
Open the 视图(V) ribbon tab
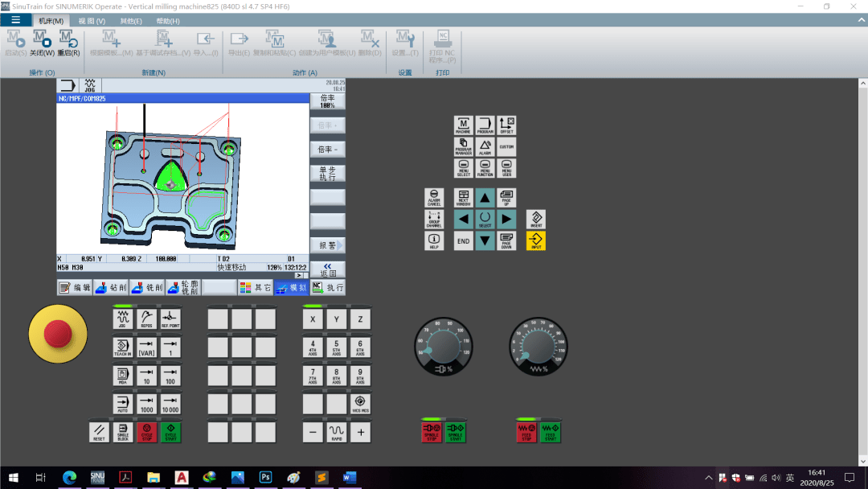coord(92,21)
